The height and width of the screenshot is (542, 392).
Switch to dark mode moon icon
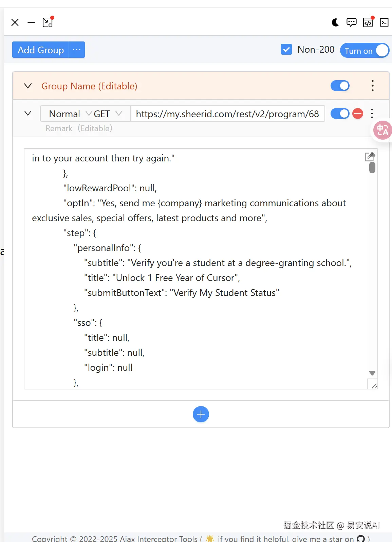[x=335, y=23]
